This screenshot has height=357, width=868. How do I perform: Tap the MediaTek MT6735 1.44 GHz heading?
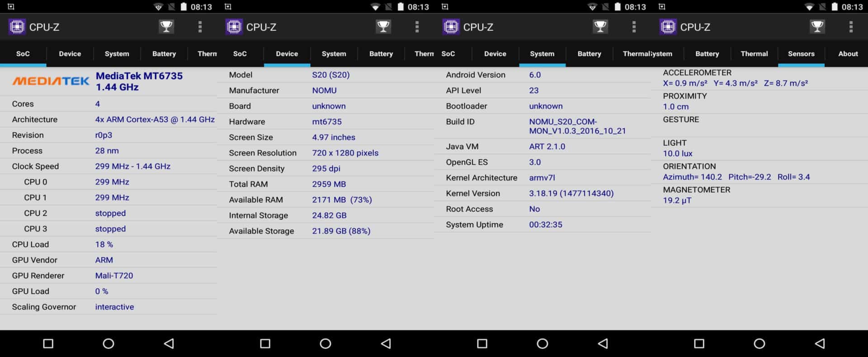tap(139, 81)
